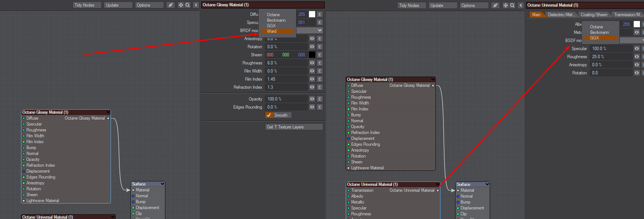Click the pan arrows icon in the left toolbar
The width and height of the screenshot is (644, 219).
pos(181,5)
